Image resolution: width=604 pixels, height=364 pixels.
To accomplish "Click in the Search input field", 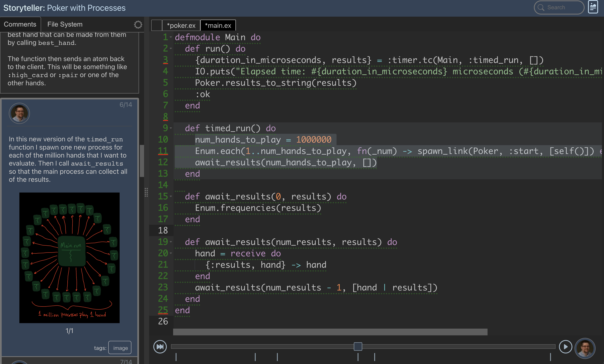I will click(x=559, y=7).
